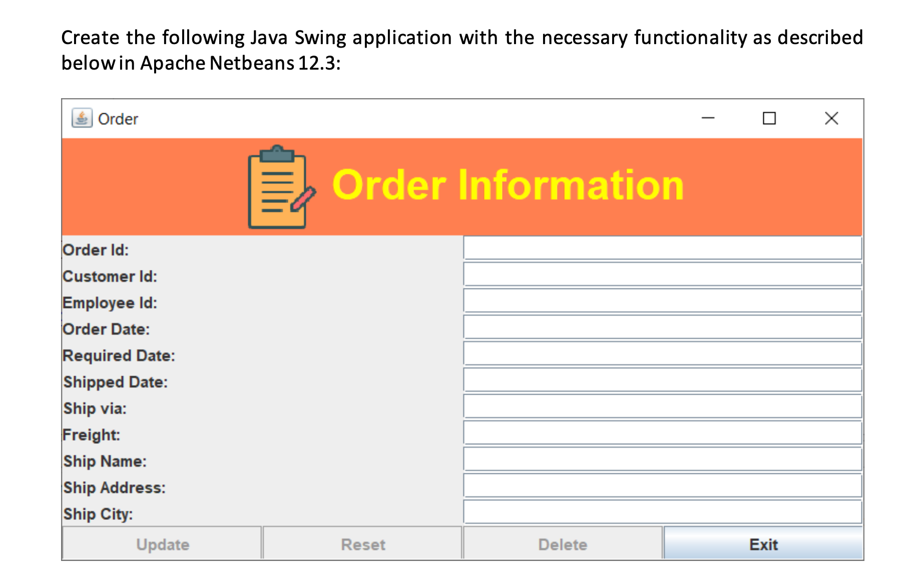Click inside the Customer Id text field
The image size is (924, 588).
click(661, 274)
